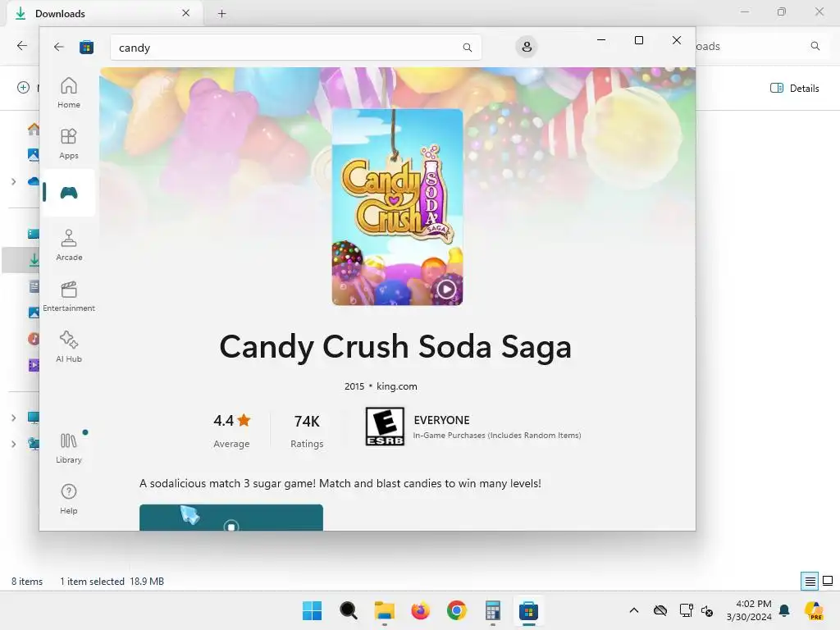
Task: Click the OneDrive cloud tray icon
Action: click(660, 610)
